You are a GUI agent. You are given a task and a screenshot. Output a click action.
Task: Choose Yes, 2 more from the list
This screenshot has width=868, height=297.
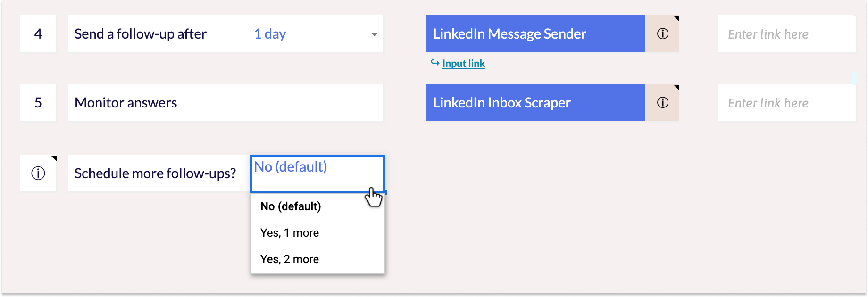(289, 259)
